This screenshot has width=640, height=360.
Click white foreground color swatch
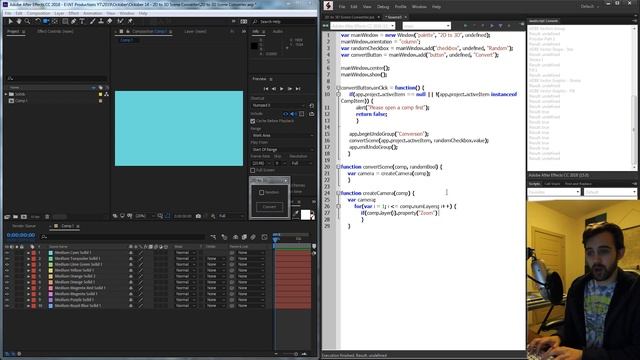coord(305,215)
